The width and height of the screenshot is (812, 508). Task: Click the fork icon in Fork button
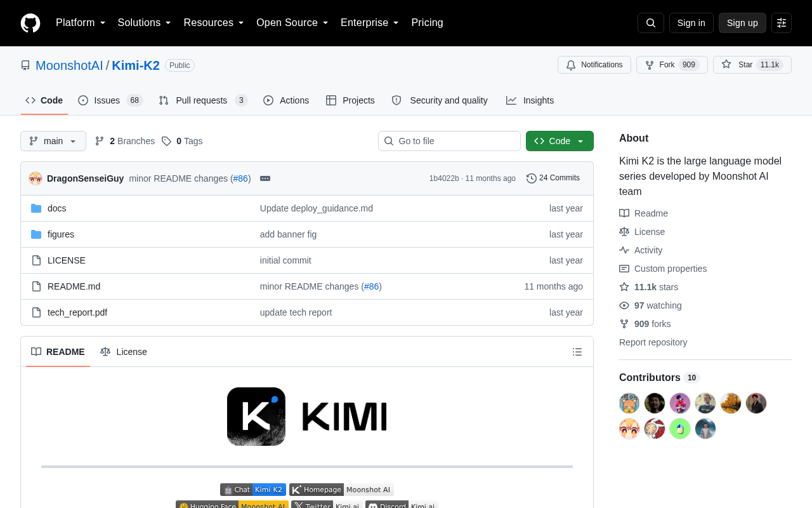click(650, 65)
